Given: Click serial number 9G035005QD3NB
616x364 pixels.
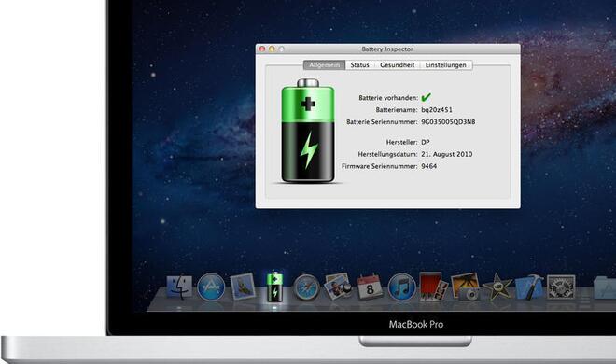Looking at the screenshot, I should click(x=448, y=122).
